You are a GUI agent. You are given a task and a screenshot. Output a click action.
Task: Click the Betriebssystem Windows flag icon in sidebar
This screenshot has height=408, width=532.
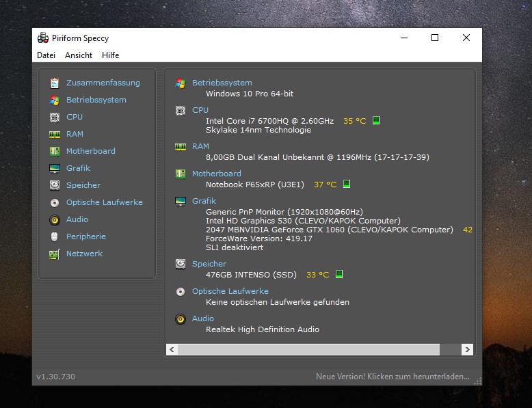(54, 100)
